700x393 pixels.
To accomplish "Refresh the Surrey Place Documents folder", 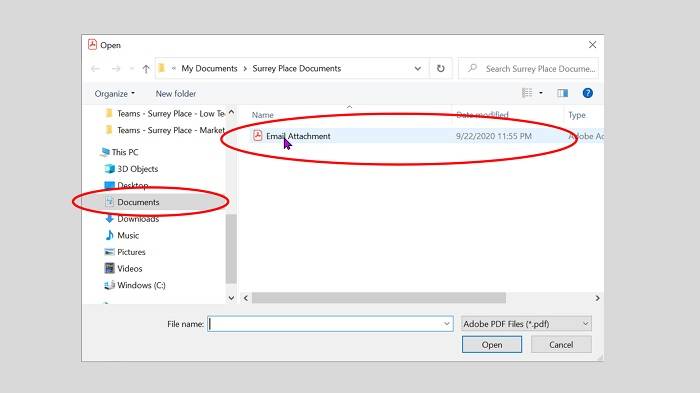I will click(x=441, y=68).
